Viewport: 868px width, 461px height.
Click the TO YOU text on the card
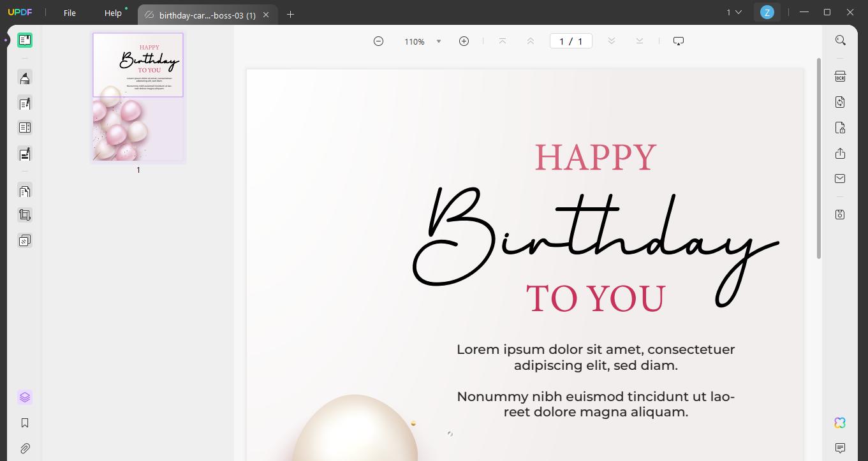click(596, 298)
